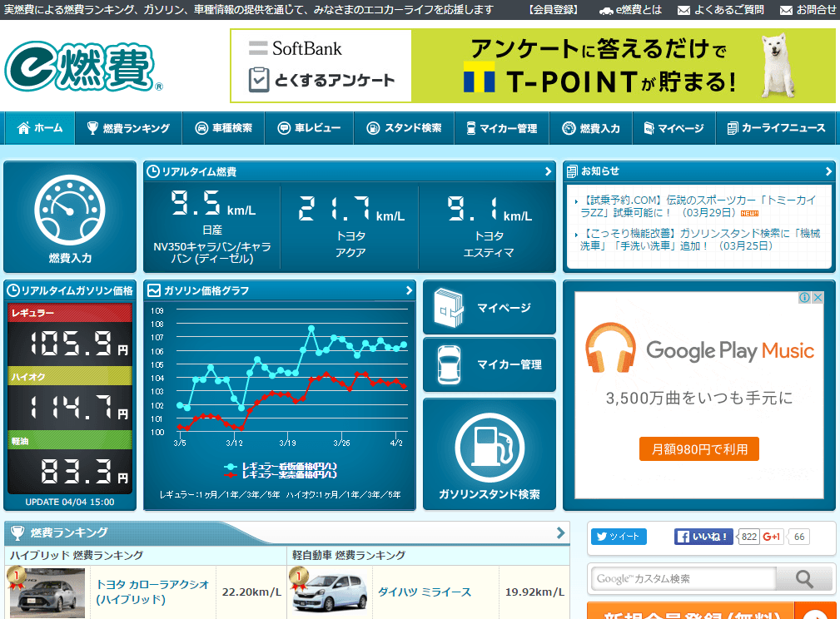Click the search magnifier button
Viewport: 840px width, 619px height.
[x=805, y=579]
